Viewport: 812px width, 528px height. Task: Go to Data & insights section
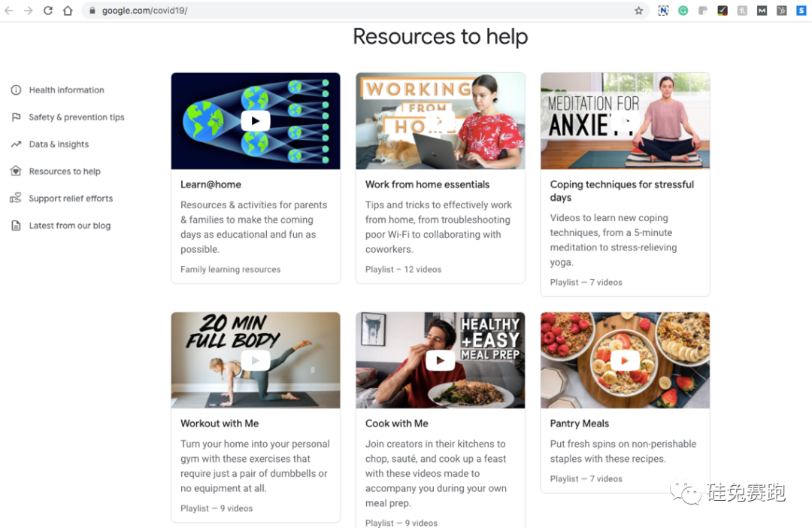[59, 144]
